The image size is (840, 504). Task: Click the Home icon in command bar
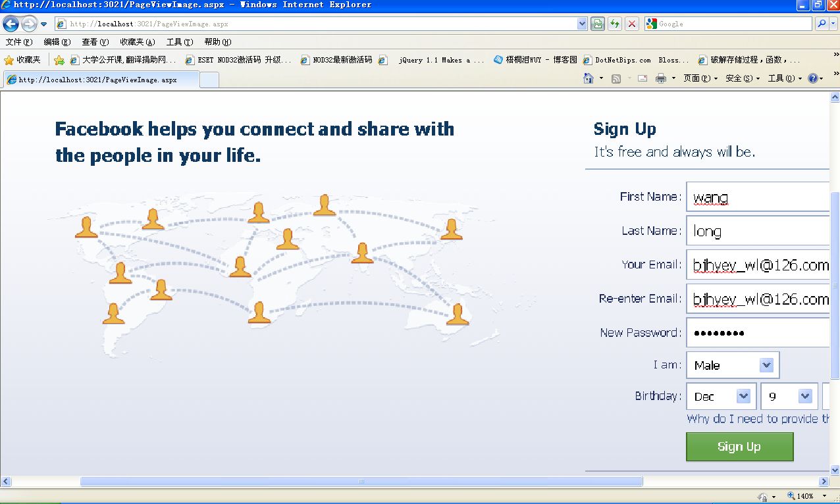tap(589, 78)
